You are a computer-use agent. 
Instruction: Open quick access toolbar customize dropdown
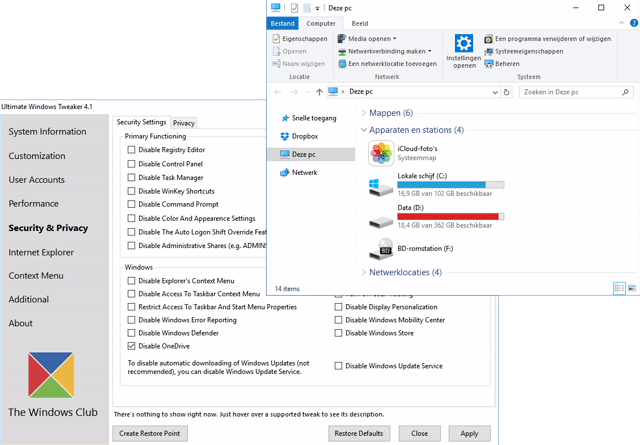[x=317, y=8]
